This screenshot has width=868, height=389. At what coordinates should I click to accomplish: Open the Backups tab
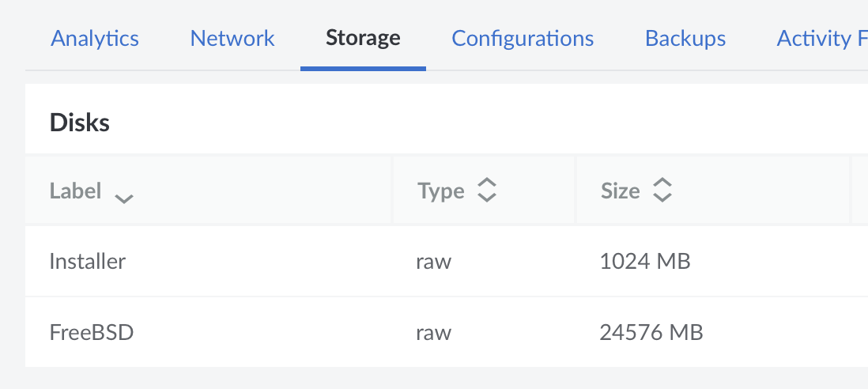click(x=685, y=38)
